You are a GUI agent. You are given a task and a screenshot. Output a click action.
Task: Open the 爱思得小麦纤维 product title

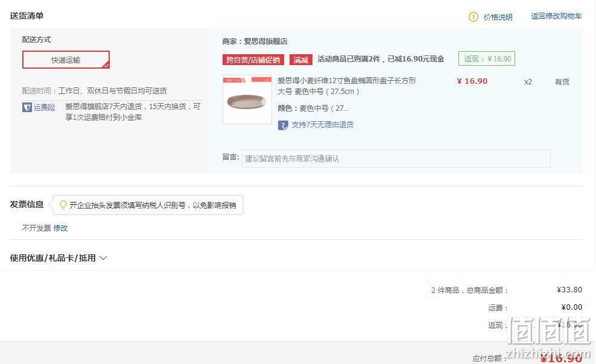[347, 86]
